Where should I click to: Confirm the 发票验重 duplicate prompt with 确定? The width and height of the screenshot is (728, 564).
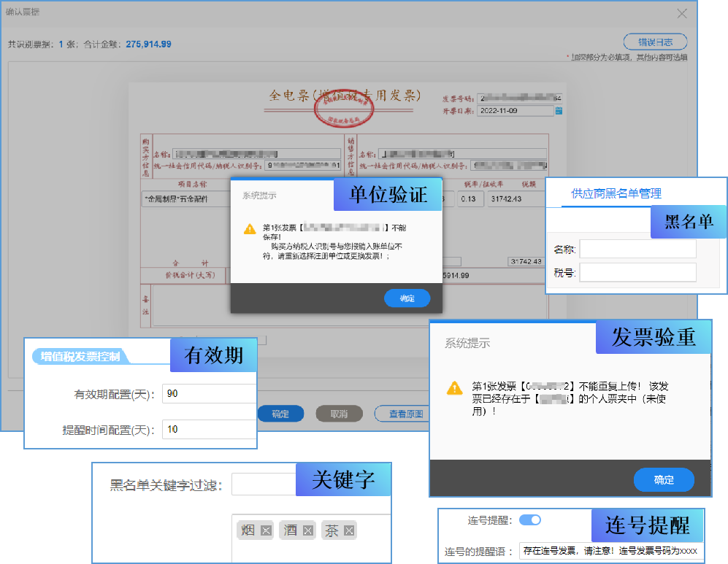point(664,479)
